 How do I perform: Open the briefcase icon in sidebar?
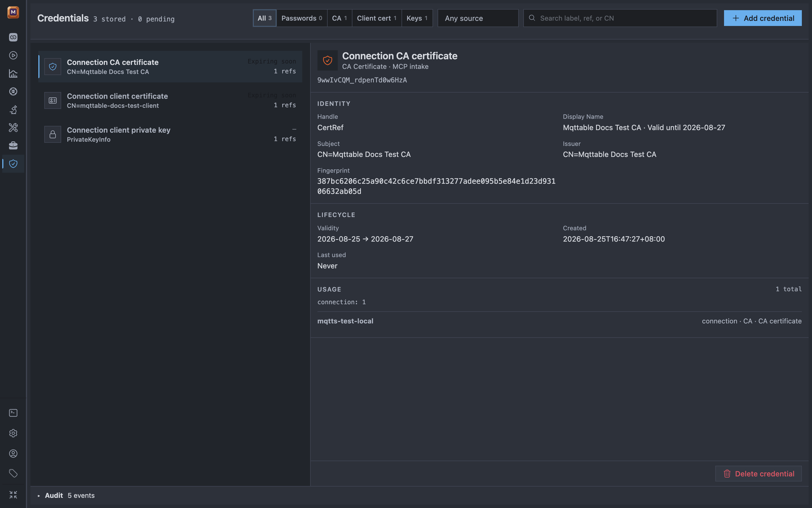[x=13, y=145]
